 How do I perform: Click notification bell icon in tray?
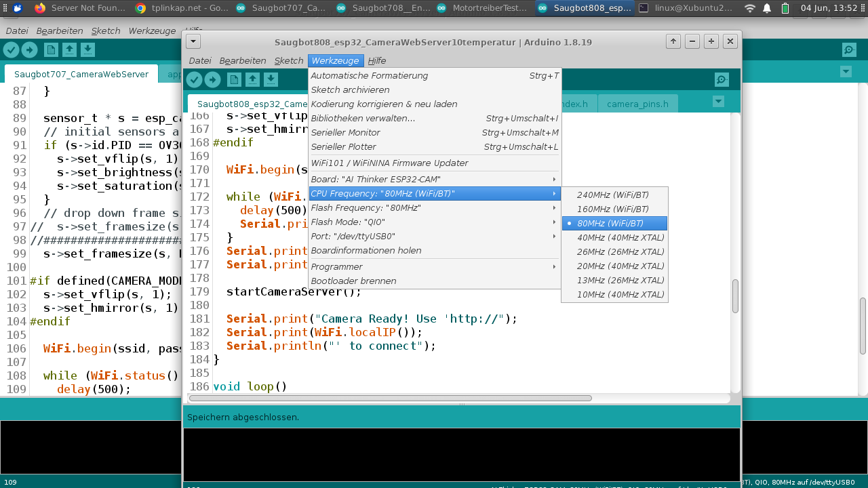(x=767, y=8)
